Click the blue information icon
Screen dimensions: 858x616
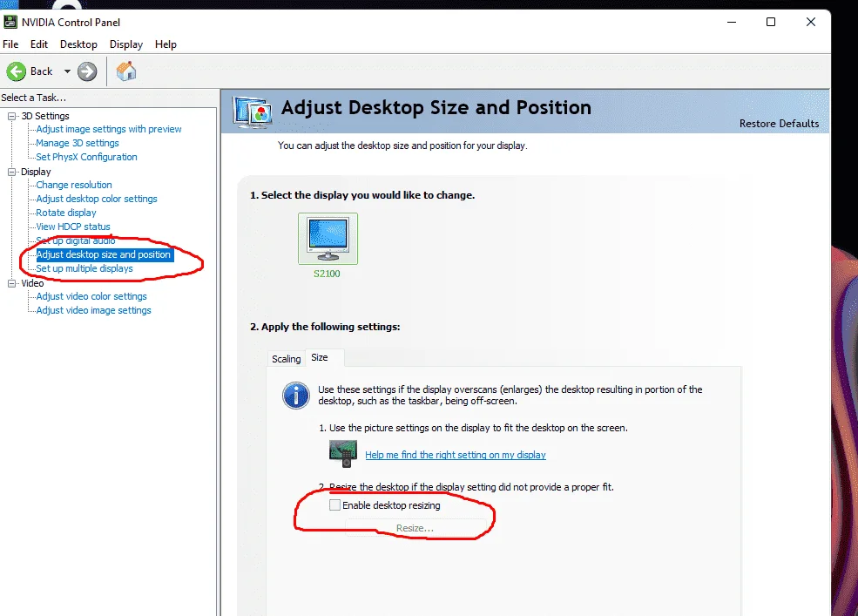point(296,396)
